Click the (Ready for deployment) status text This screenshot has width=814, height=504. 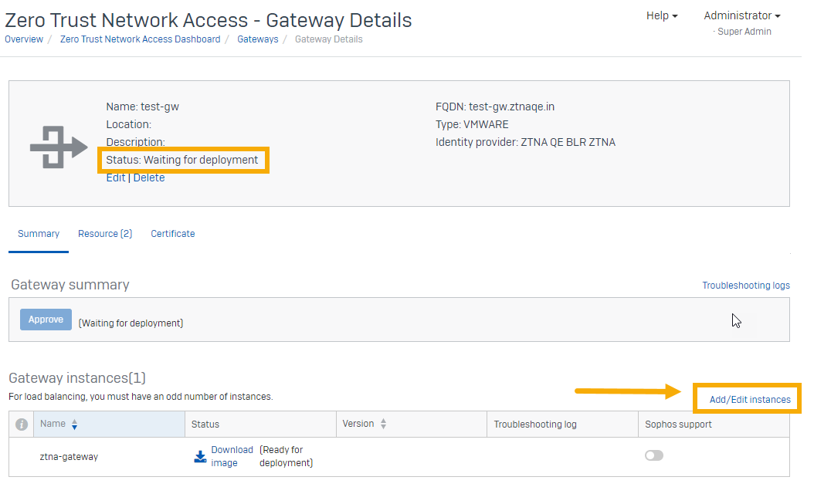286,457
